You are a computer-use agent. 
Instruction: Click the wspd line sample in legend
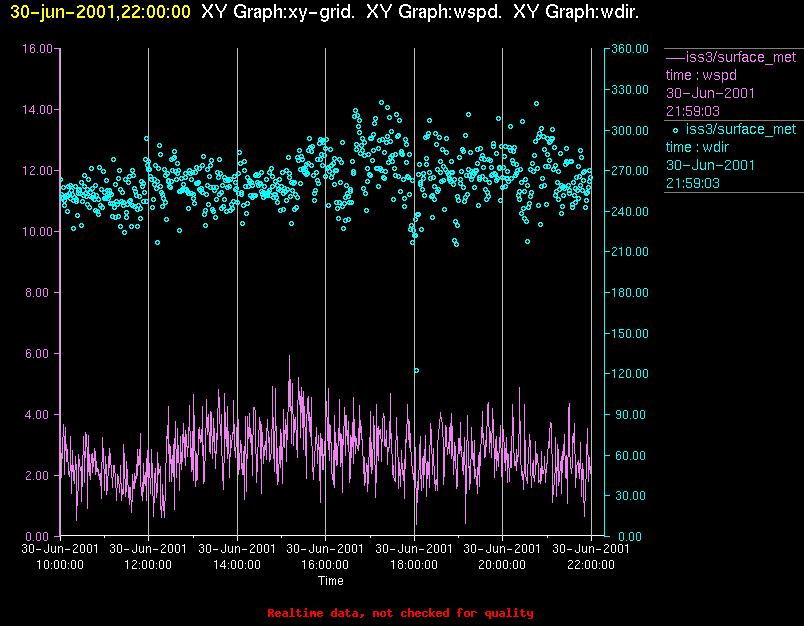point(675,57)
